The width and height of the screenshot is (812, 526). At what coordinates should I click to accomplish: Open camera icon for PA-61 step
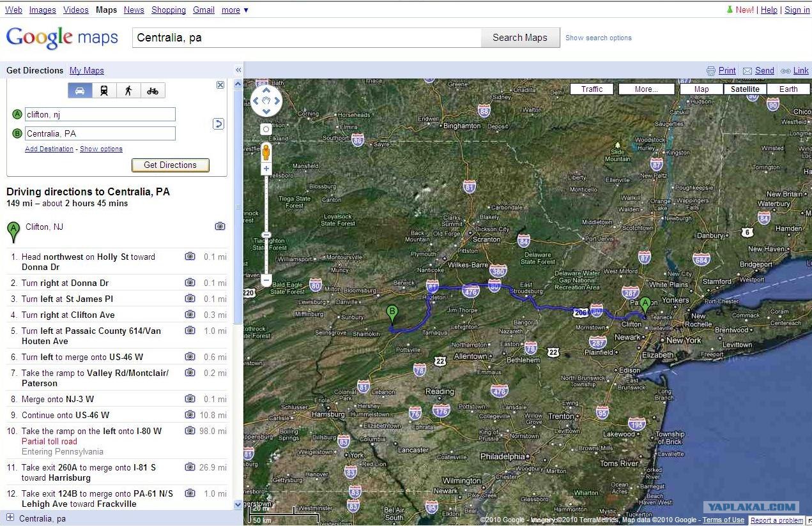pyautogui.click(x=190, y=493)
